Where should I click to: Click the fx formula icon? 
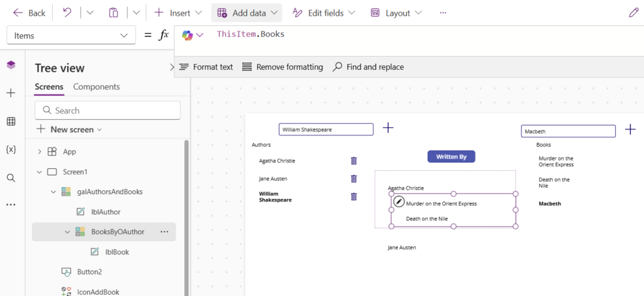click(x=164, y=35)
